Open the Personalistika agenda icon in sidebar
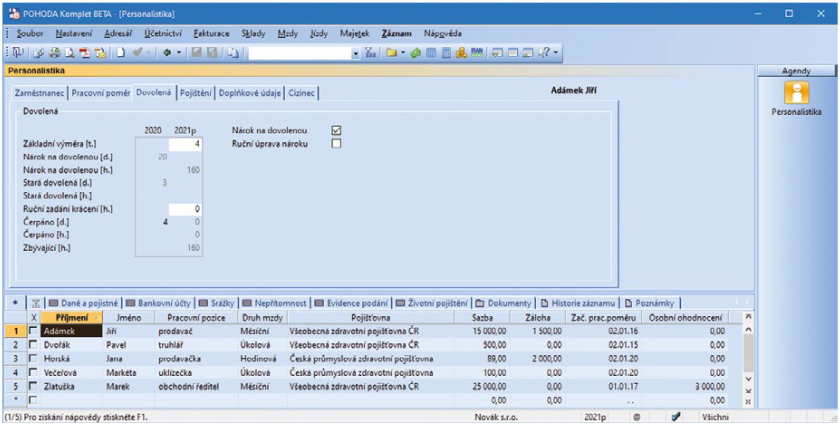This screenshot has width=840, height=424. (x=797, y=94)
